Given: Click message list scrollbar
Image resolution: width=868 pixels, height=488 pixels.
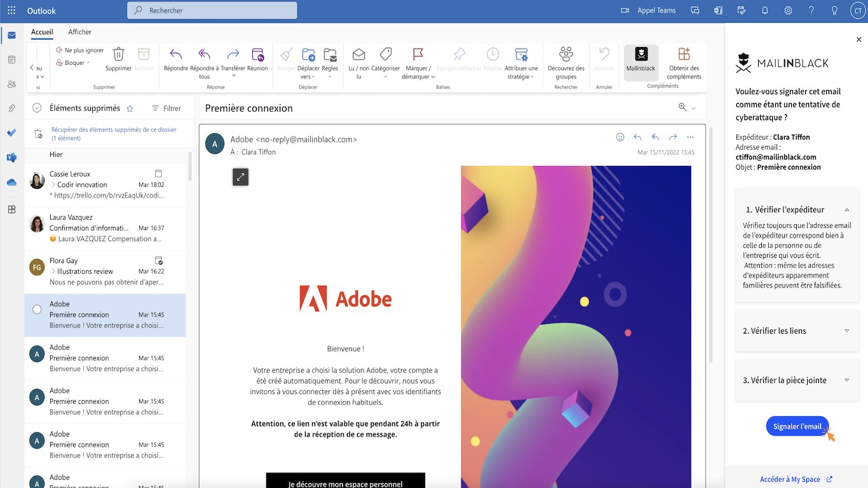Looking at the screenshot, I should point(189,166).
